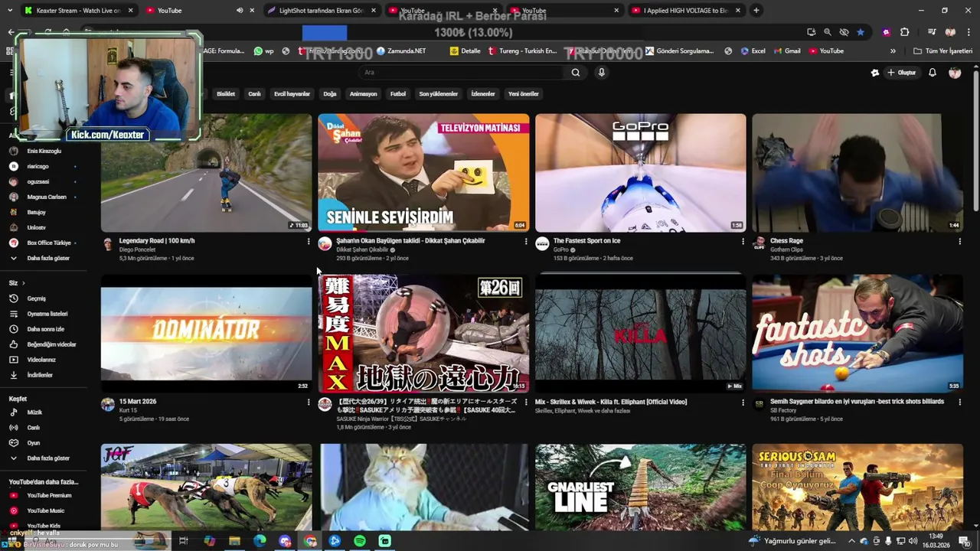The height and width of the screenshot is (551, 980).
Task: Open YouTube Music sidebar link
Action: (x=44, y=510)
